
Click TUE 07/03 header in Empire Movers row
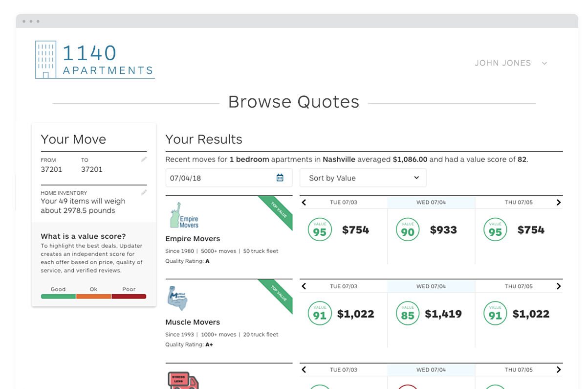click(344, 203)
